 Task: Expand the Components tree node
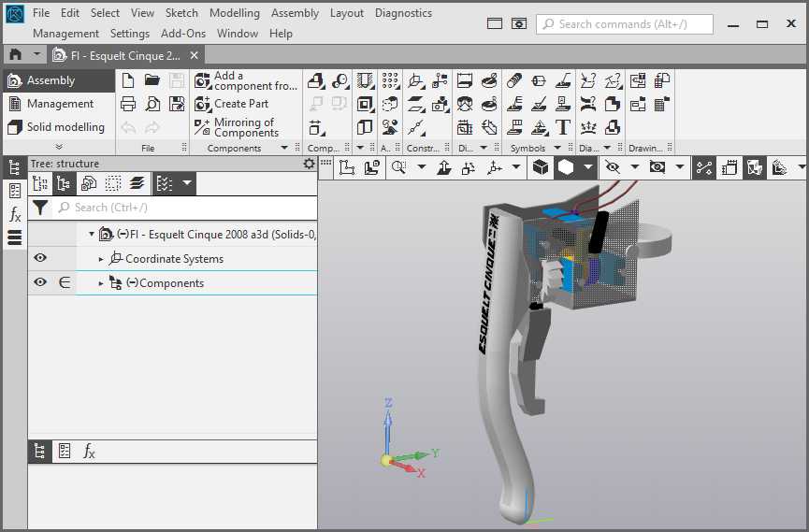101,283
